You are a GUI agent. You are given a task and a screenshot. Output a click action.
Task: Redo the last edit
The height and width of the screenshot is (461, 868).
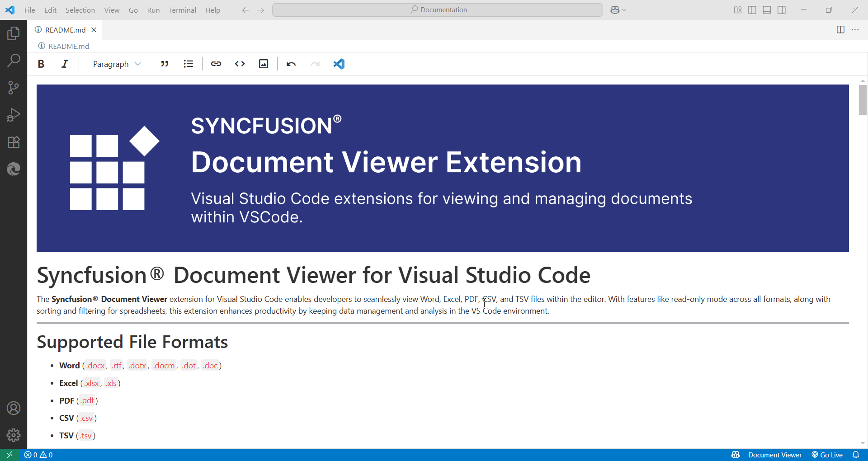tap(315, 64)
